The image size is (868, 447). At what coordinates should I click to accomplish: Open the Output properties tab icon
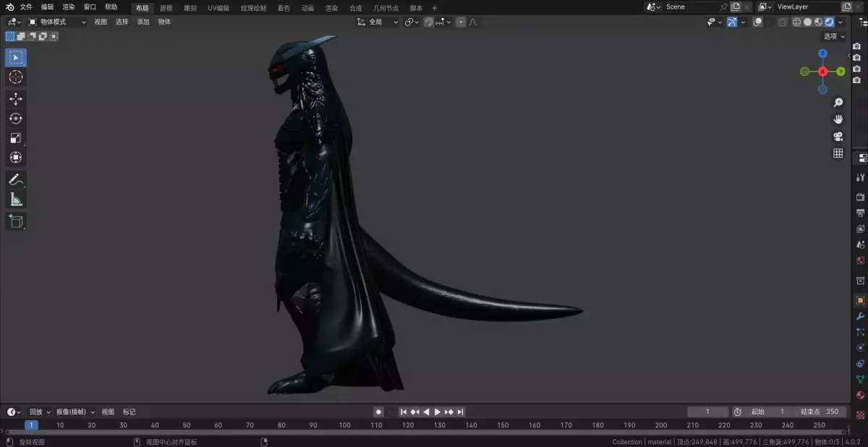(860, 213)
